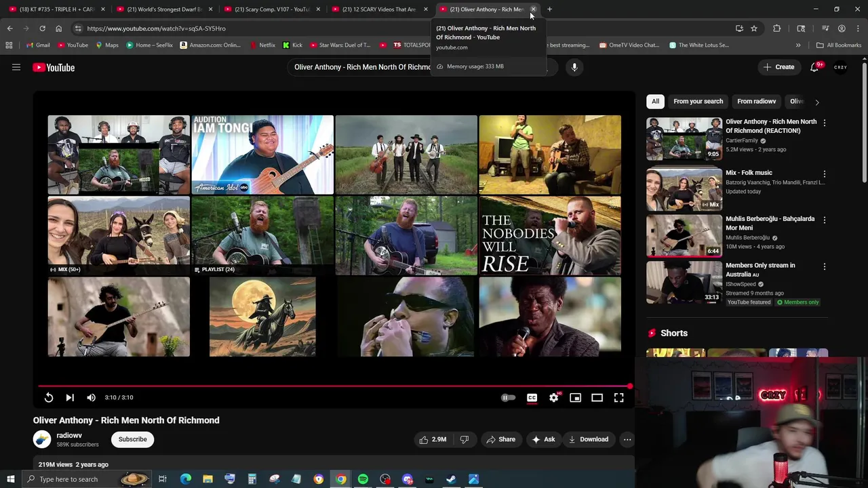The width and height of the screenshot is (868, 488).
Task: Subscribe to radiowv
Action: [133, 439]
